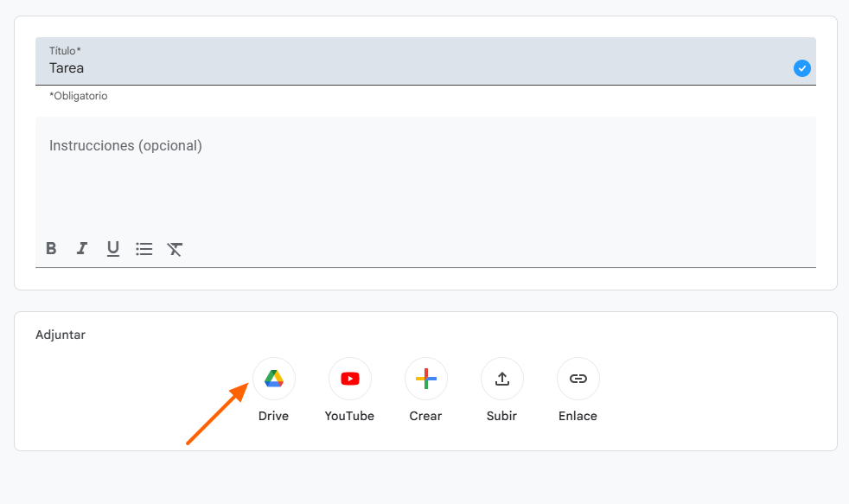
Task: Toggle underline text formatting
Action: click(x=112, y=249)
